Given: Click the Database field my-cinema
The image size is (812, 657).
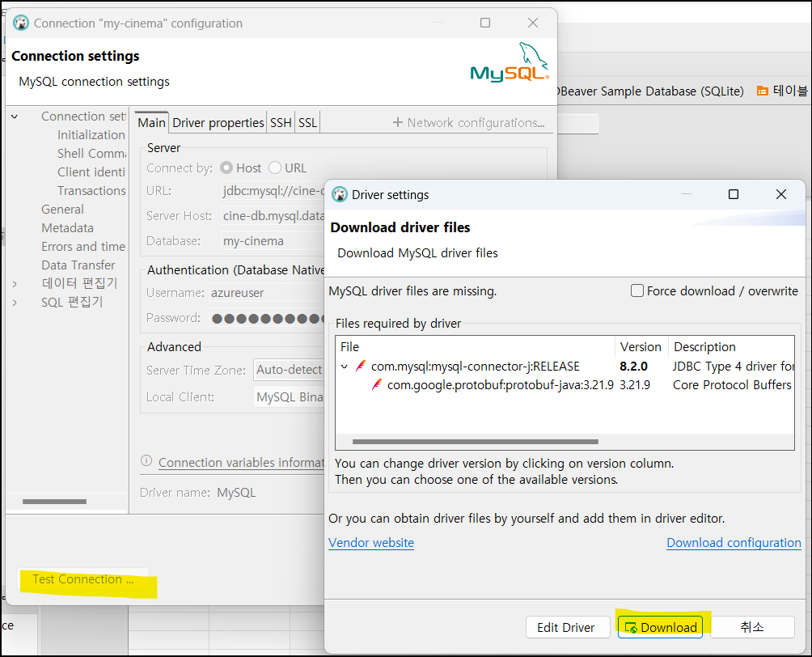Looking at the screenshot, I should pyautogui.click(x=273, y=241).
